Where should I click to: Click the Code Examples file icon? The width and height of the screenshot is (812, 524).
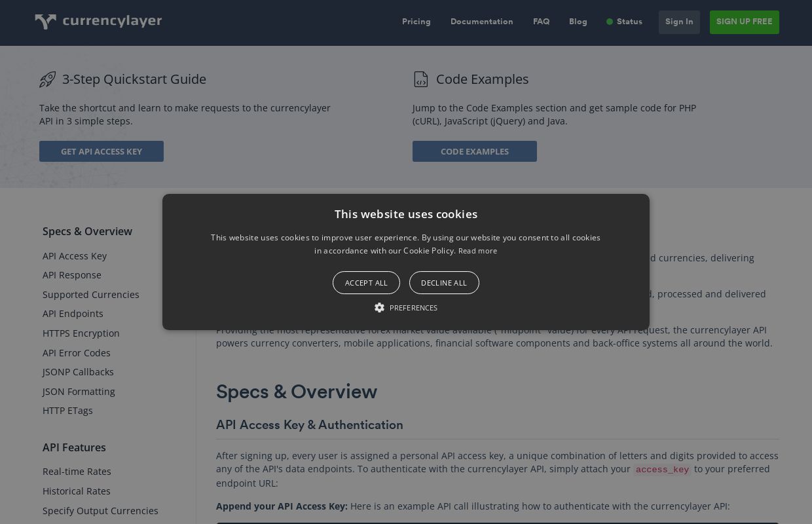(421, 79)
